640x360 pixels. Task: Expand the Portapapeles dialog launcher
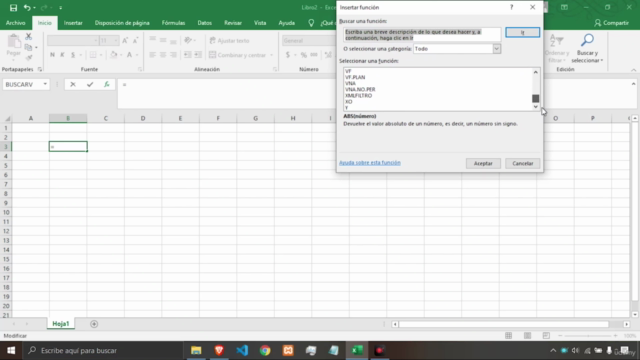coord(40,69)
